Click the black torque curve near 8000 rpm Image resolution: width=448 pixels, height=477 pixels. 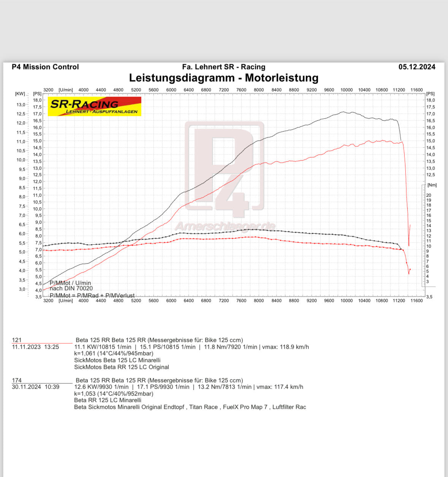coord(259,229)
